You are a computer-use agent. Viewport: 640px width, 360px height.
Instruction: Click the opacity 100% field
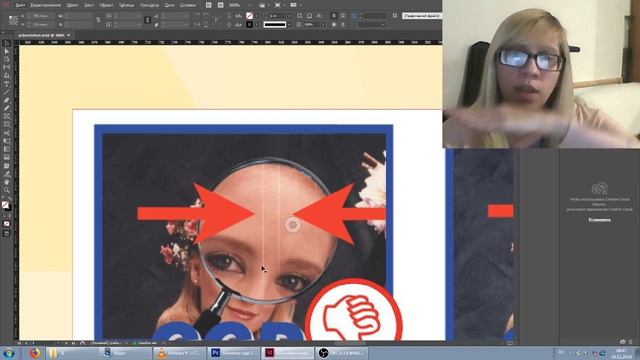pyautogui.click(x=312, y=24)
